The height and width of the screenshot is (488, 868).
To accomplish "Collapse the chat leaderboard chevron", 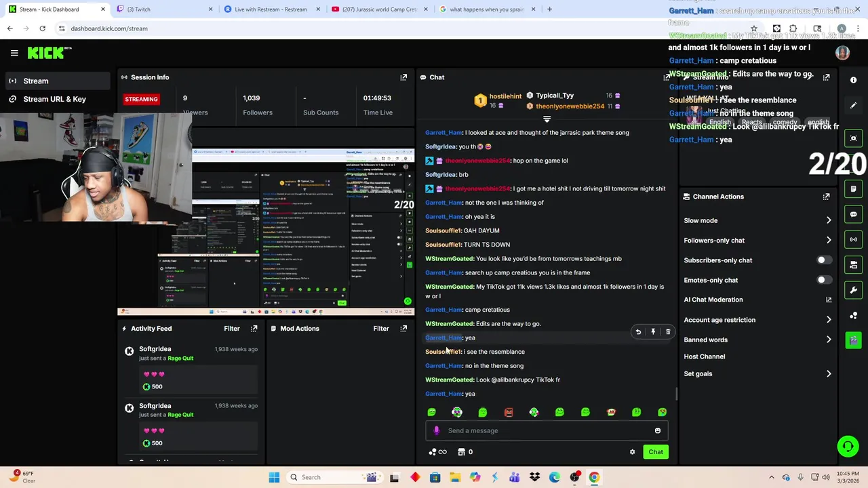I will point(547,119).
